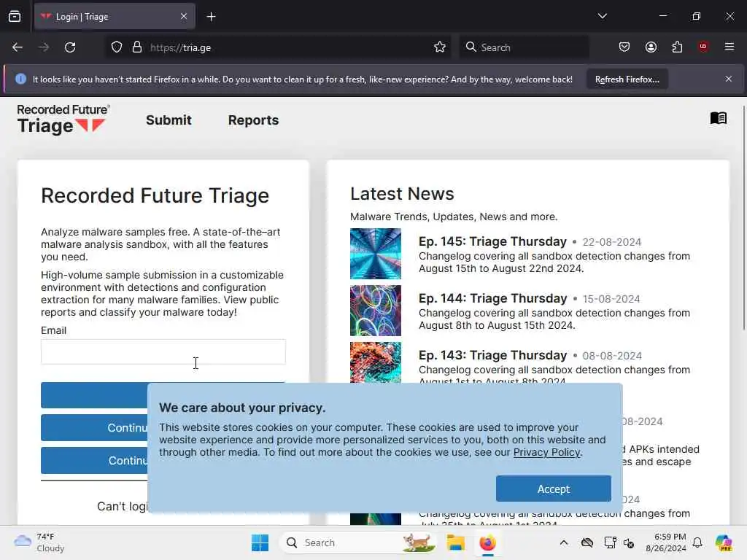Image resolution: width=747 pixels, height=560 pixels.
Task: Open Ep. 144: Triage Thursday article
Action: [x=492, y=298]
